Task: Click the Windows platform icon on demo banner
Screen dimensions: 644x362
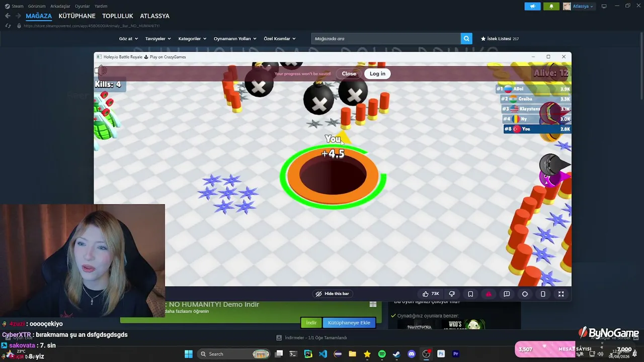Action: (x=373, y=304)
